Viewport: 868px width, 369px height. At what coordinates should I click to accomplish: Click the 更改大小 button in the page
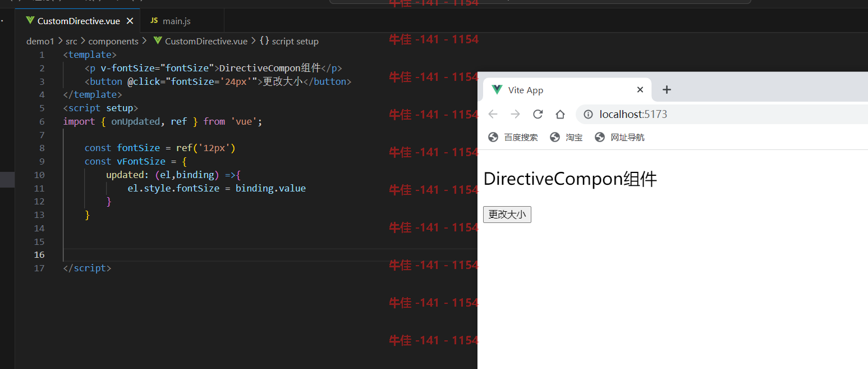coord(507,215)
